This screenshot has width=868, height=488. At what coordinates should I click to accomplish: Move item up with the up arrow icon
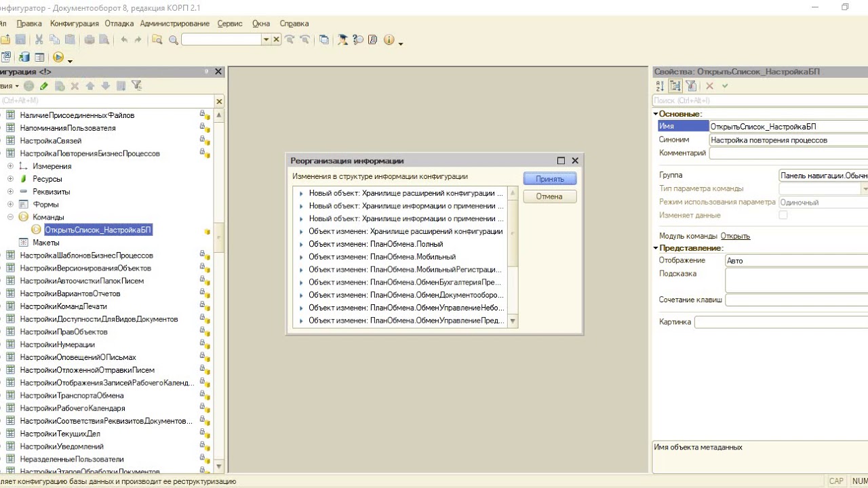coord(90,86)
